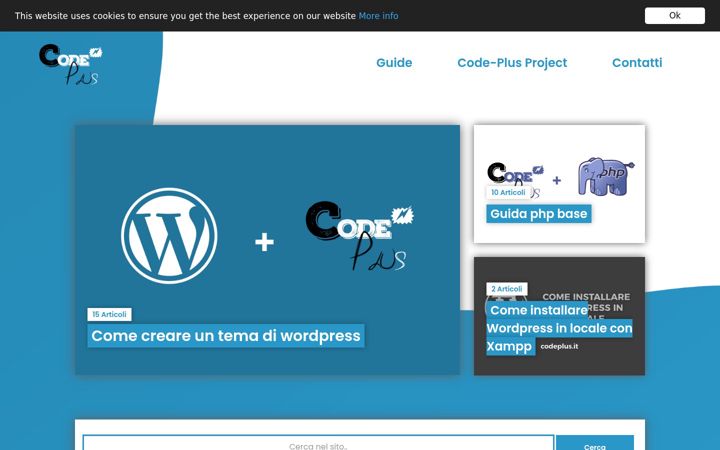Click the Code Plus logo in header
Image resolution: width=720 pixels, height=450 pixels.
(70, 64)
